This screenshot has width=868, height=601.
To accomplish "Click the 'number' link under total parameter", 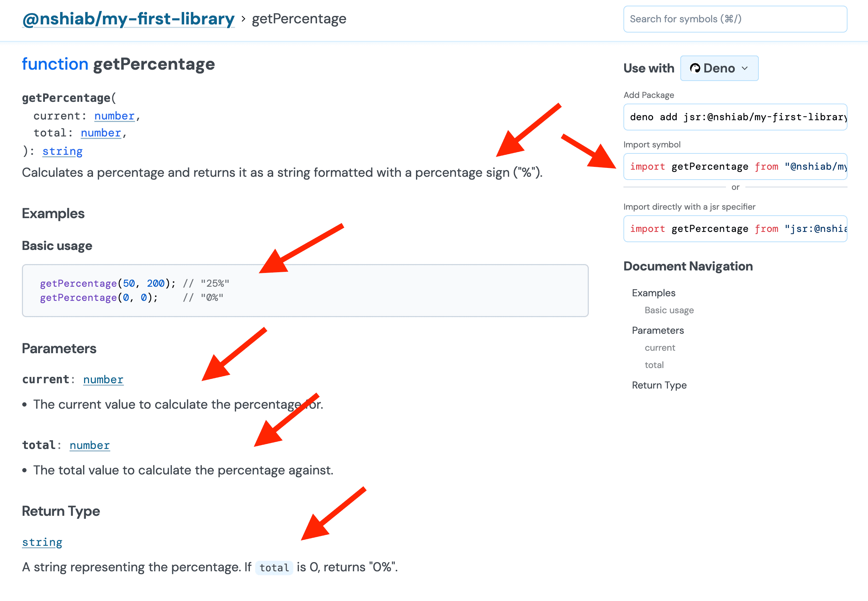I will [89, 445].
